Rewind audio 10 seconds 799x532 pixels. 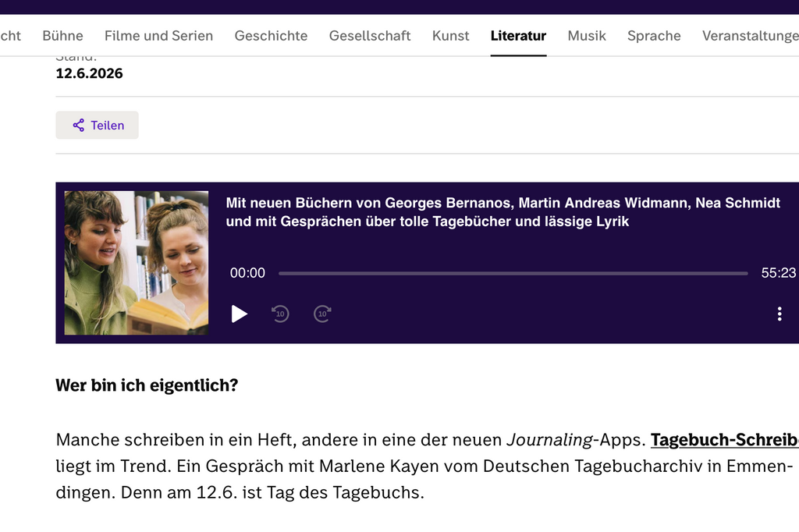tap(280, 314)
